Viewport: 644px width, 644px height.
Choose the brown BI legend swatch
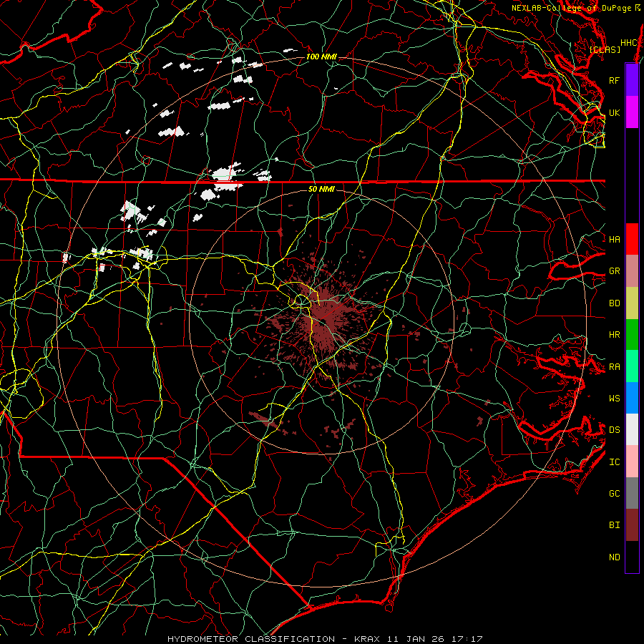tap(632, 525)
